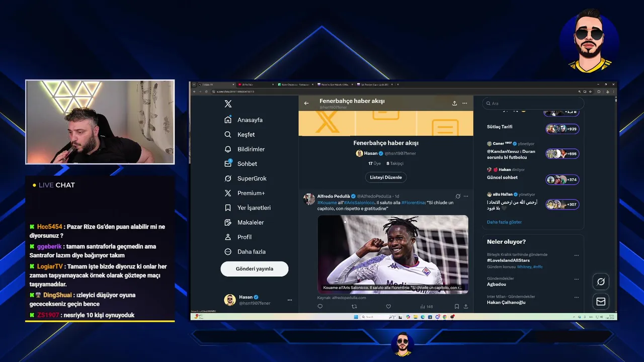Join the Caner space with +696 listeners

pos(562,153)
